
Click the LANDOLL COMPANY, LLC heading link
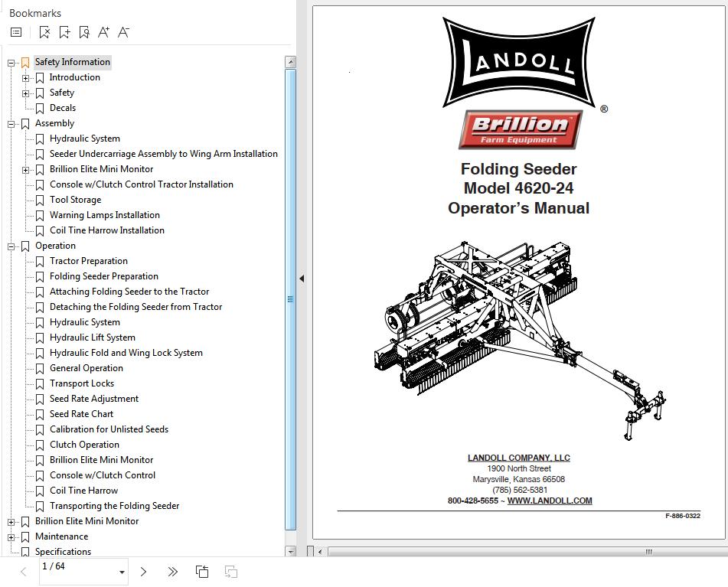pos(518,458)
